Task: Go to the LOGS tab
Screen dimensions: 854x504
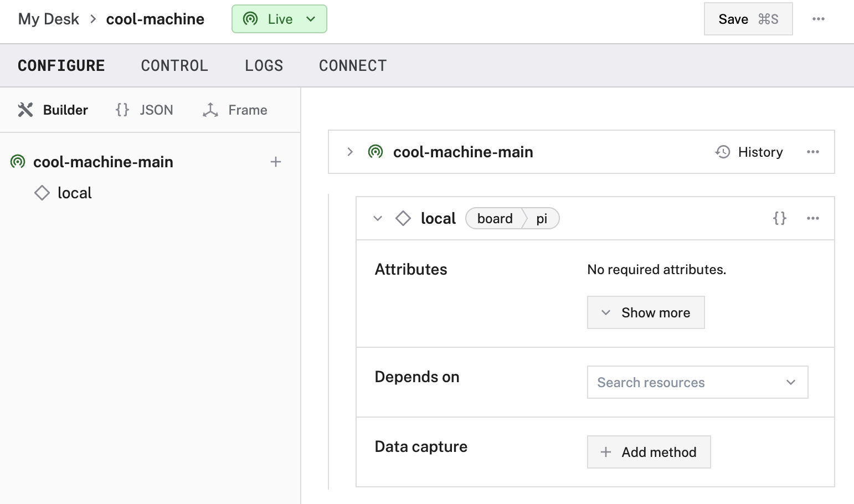Action: pos(264,65)
